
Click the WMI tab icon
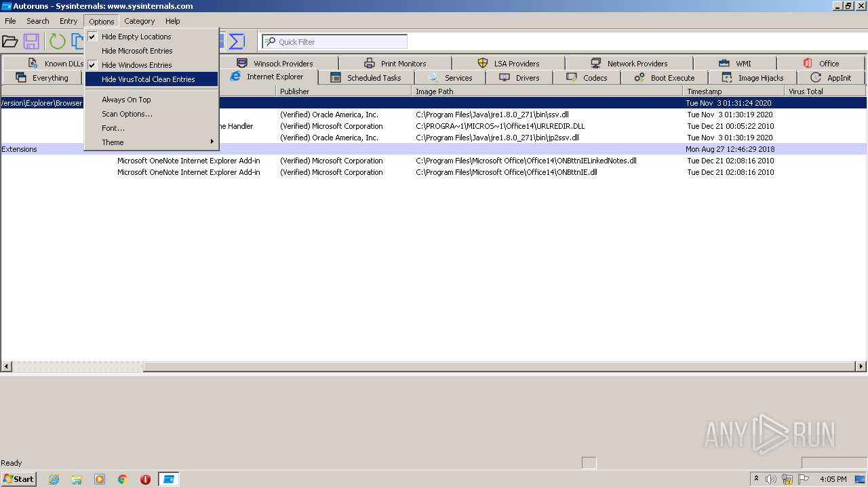click(x=724, y=64)
